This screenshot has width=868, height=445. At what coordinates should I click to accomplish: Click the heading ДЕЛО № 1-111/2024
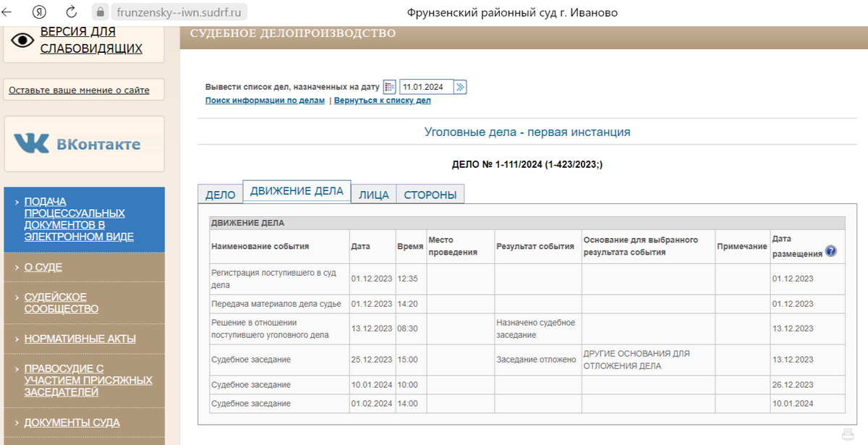pos(527,165)
